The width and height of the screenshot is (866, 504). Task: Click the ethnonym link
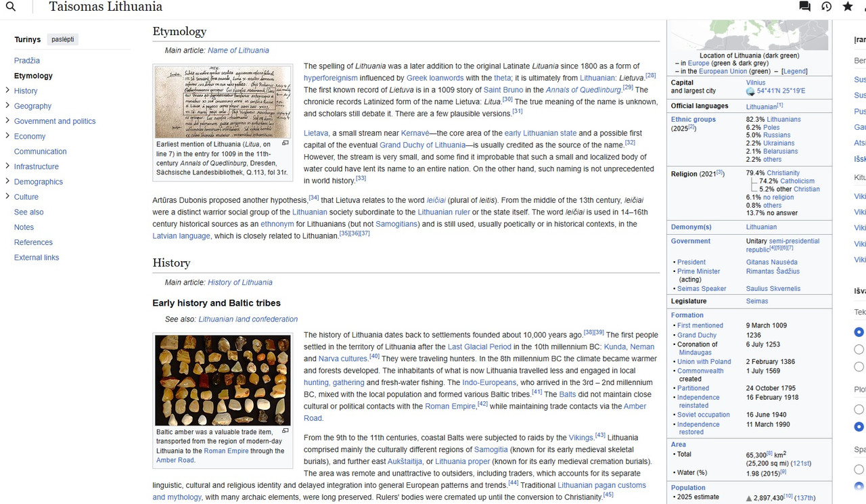pyautogui.click(x=277, y=224)
